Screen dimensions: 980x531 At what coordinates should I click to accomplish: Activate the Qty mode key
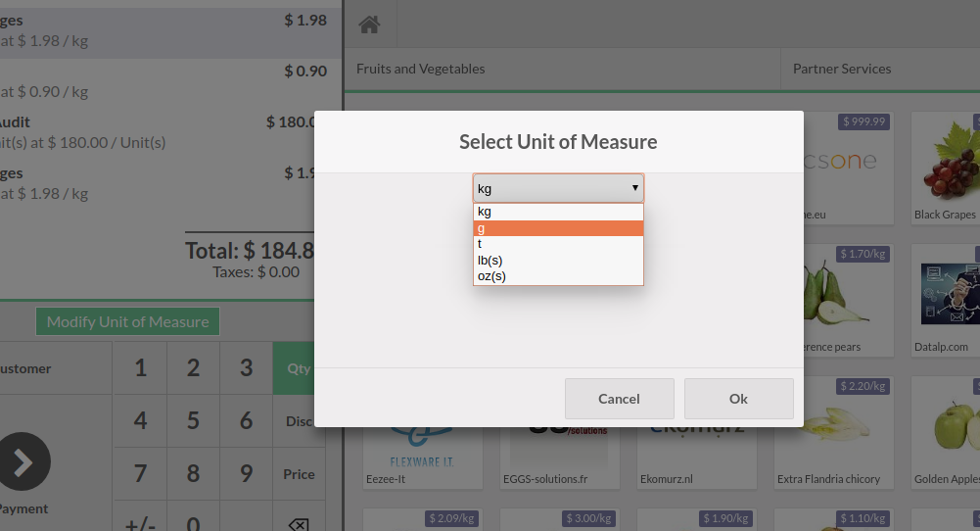[299, 368]
